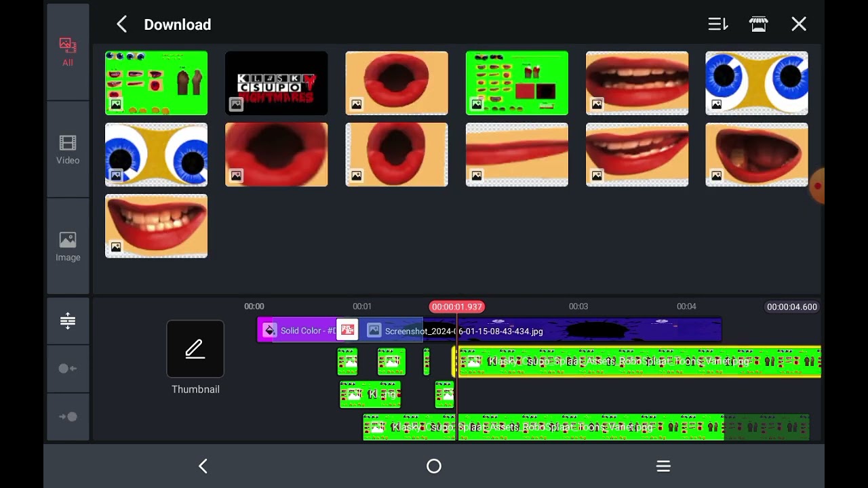Tap the Android home navigation button

pos(434,466)
